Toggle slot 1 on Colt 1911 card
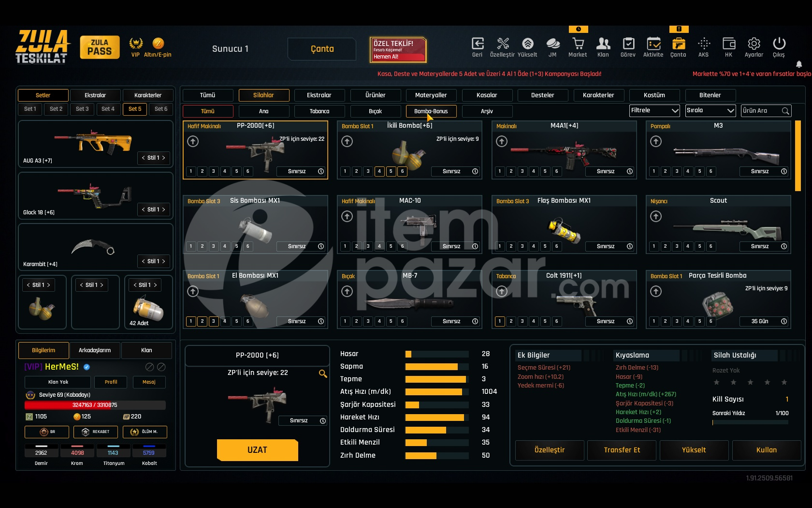This screenshot has width=812, height=508. tap(500, 321)
